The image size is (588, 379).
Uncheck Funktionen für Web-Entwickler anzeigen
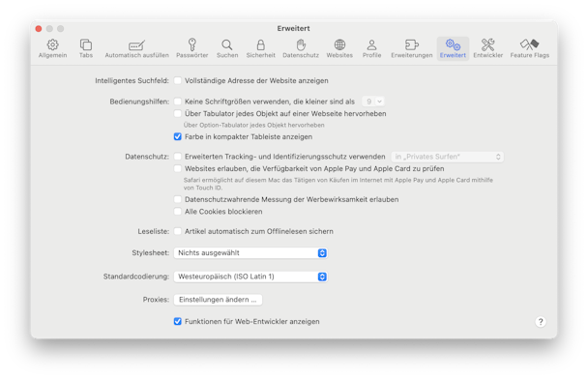pos(178,321)
